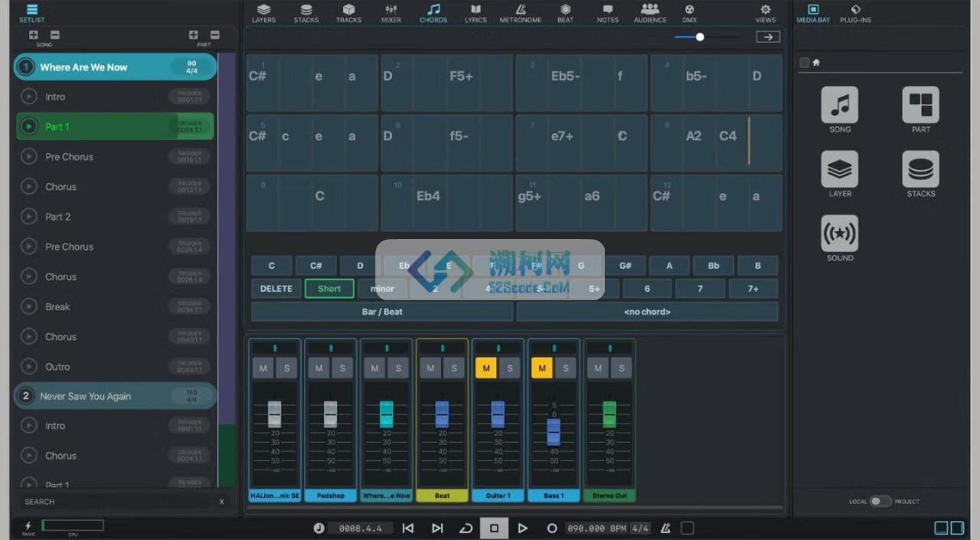Image resolution: width=980 pixels, height=540 pixels.
Task: Select the C# root note button
Action: pyautogui.click(x=315, y=266)
